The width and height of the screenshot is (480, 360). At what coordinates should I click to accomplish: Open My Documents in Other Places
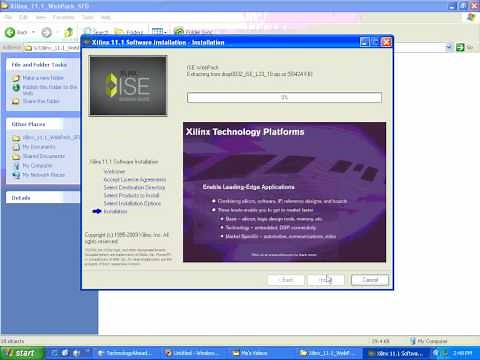pos(39,147)
